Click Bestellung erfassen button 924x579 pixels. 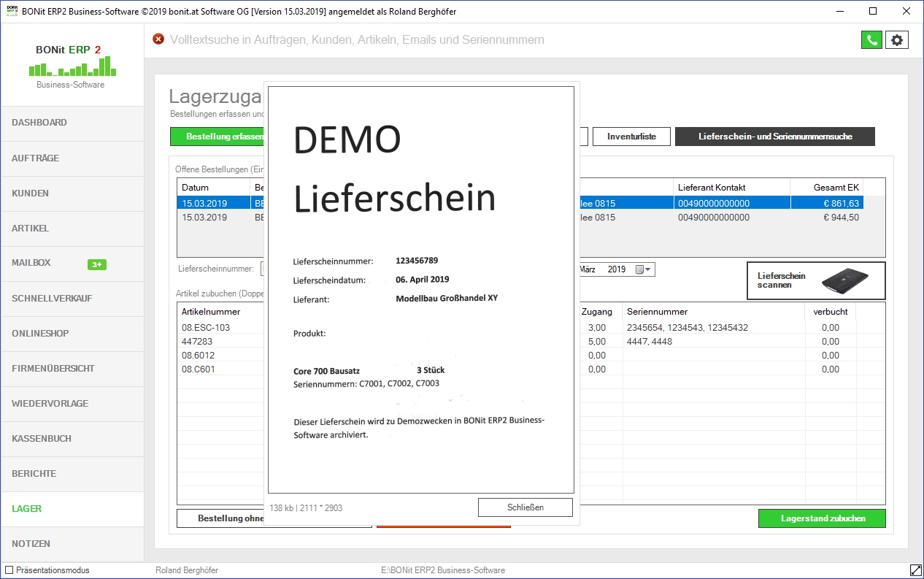(217, 137)
